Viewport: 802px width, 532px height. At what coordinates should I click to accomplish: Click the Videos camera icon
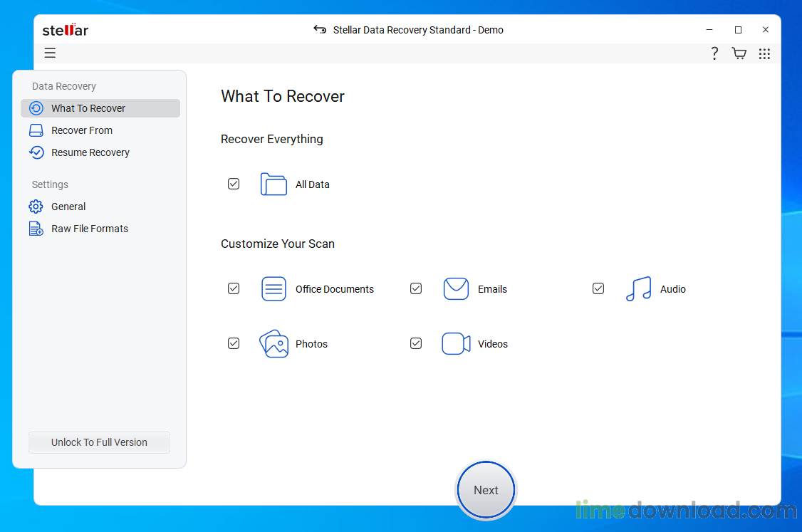pyautogui.click(x=456, y=343)
